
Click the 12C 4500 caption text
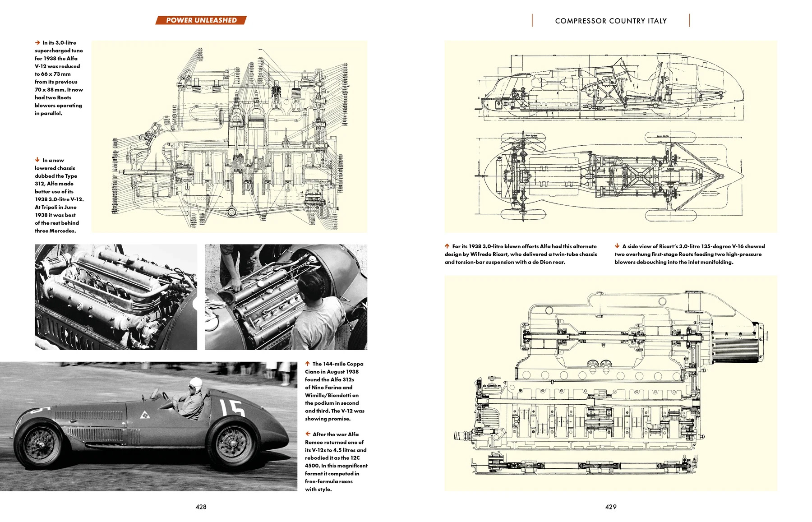coord(336,462)
